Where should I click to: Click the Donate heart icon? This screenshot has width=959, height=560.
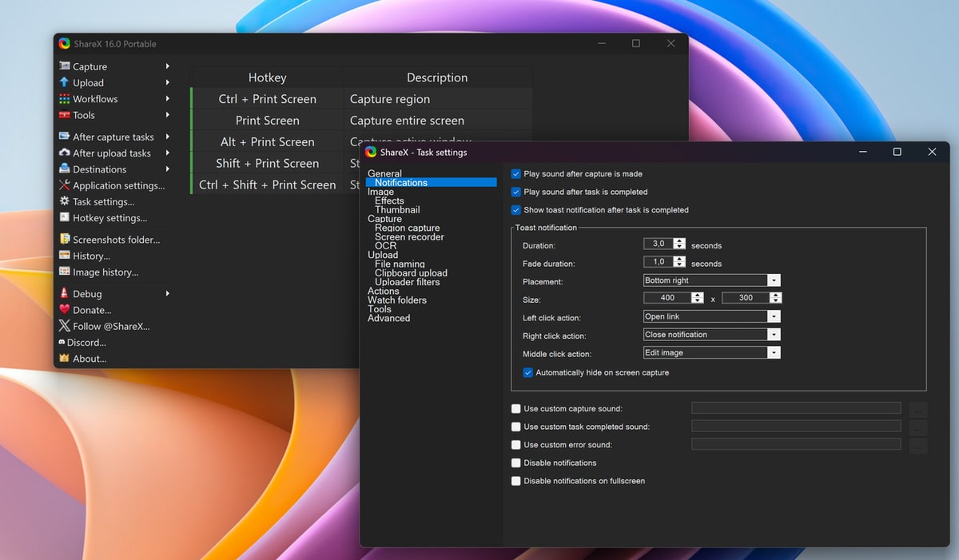(64, 310)
